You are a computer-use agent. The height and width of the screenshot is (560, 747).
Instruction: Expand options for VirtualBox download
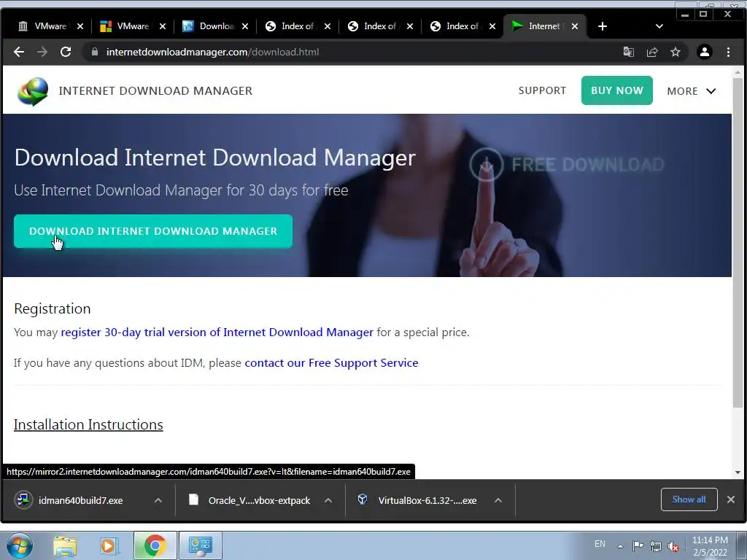click(498, 500)
